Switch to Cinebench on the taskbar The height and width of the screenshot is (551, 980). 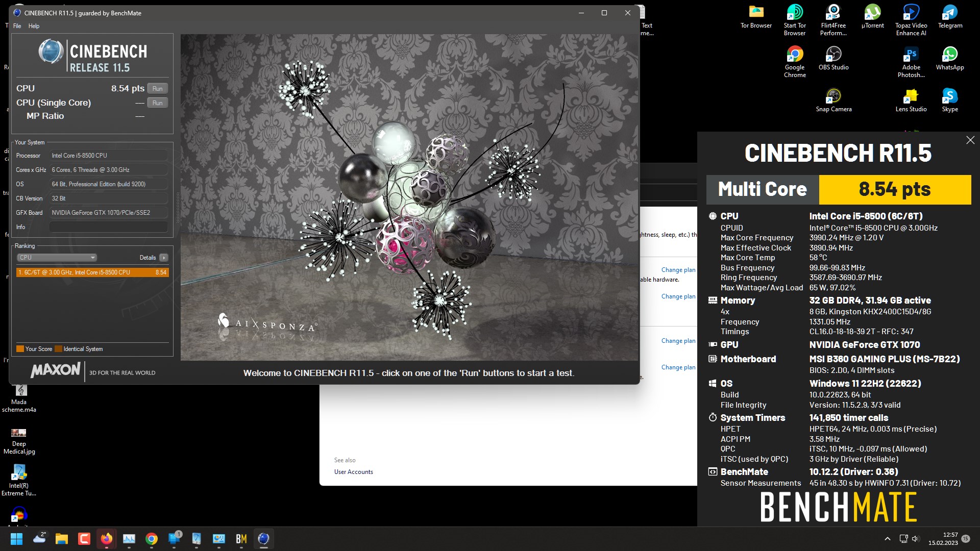click(x=264, y=539)
